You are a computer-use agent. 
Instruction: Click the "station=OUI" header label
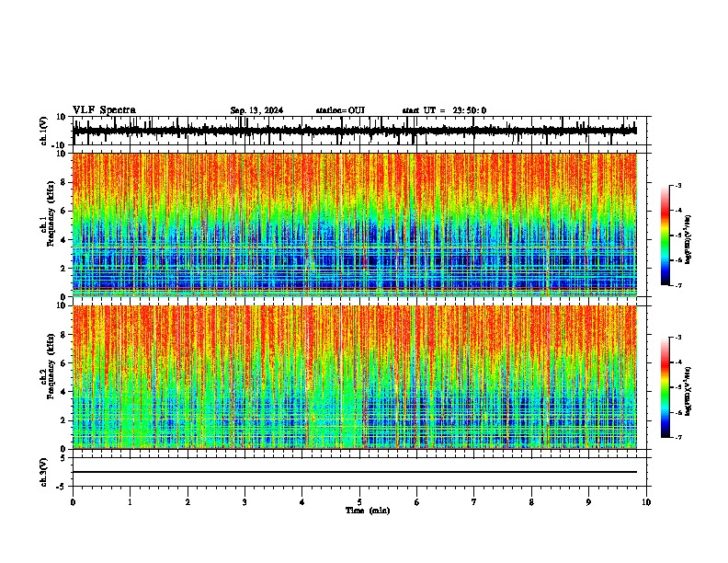[x=340, y=110]
